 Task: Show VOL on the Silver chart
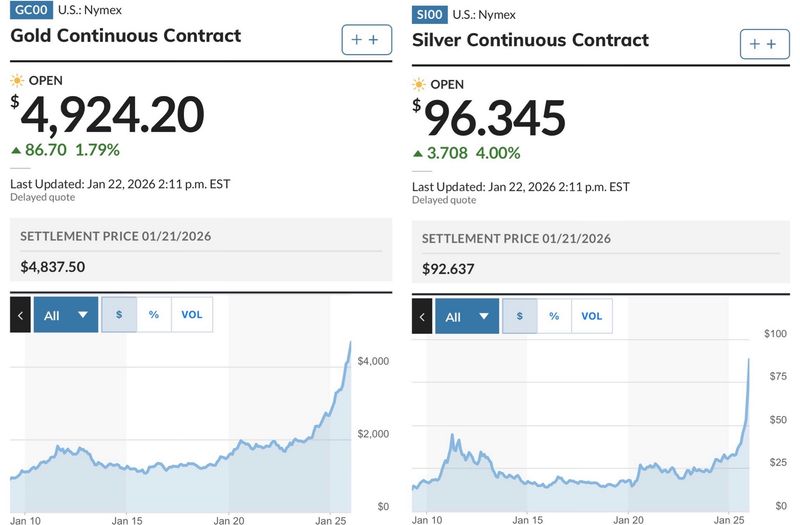point(591,316)
